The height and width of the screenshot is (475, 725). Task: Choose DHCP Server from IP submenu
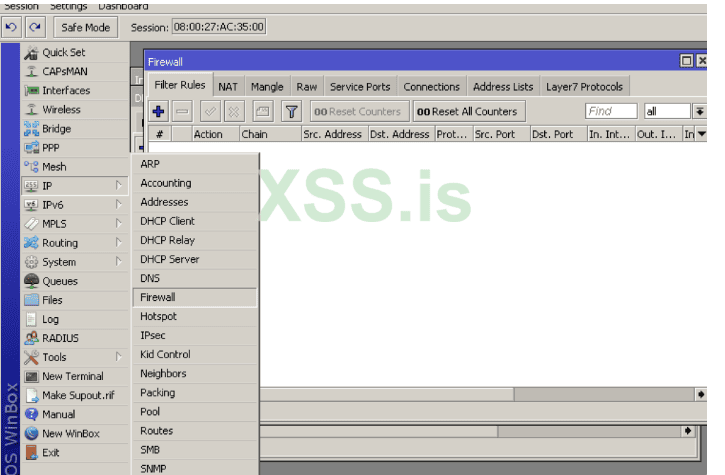pos(195,259)
